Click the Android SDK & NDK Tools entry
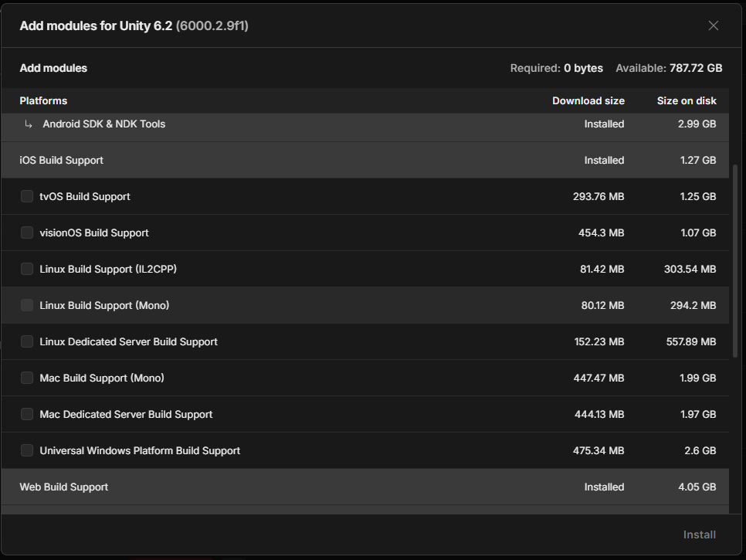 tap(103, 124)
